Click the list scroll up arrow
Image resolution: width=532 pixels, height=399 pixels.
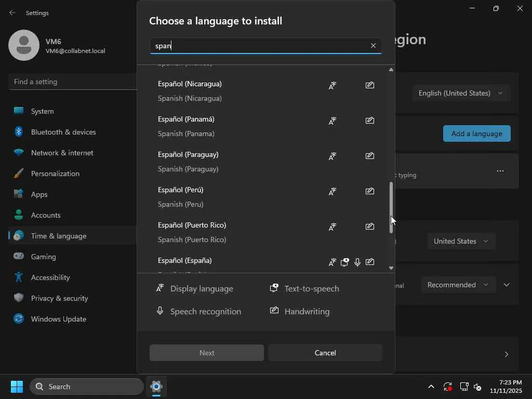391,70
